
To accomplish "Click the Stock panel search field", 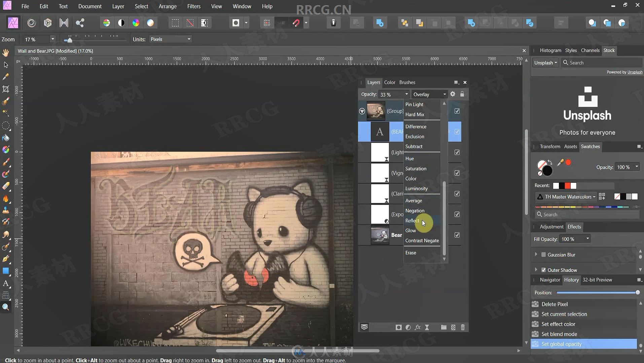I will (x=601, y=63).
